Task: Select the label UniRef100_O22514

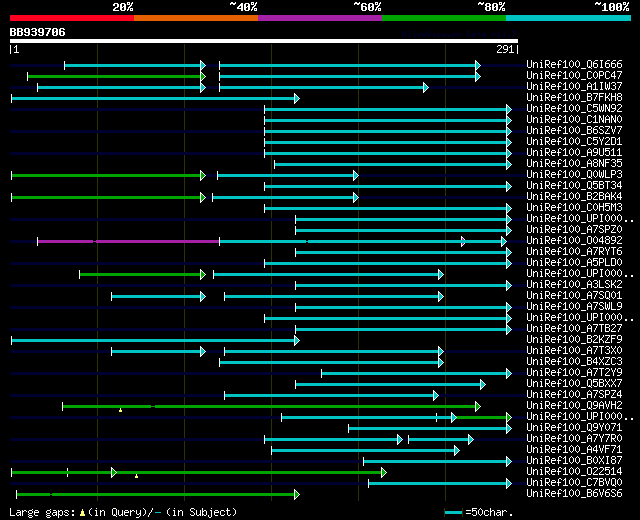Action: pyautogui.click(x=574, y=472)
